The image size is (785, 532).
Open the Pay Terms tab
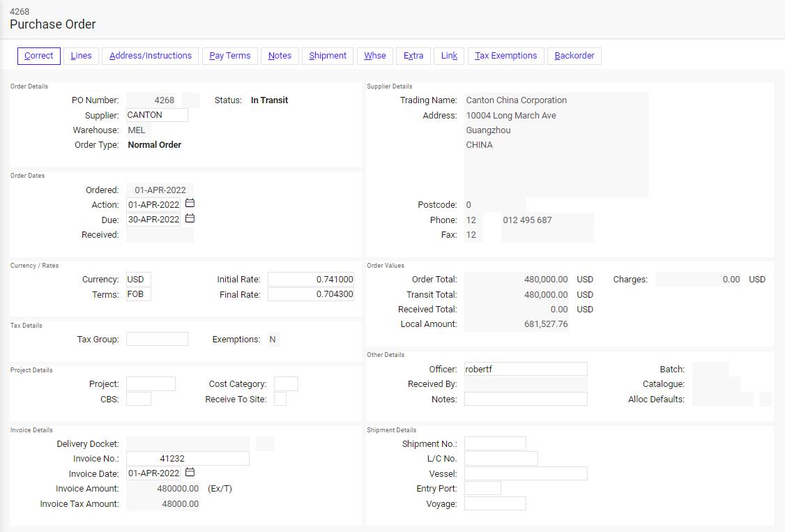(x=229, y=55)
